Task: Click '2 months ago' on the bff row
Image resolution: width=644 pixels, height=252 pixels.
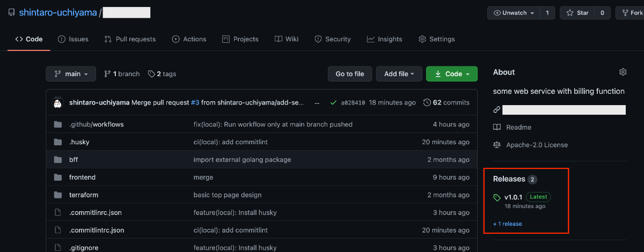Action: coord(449,160)
